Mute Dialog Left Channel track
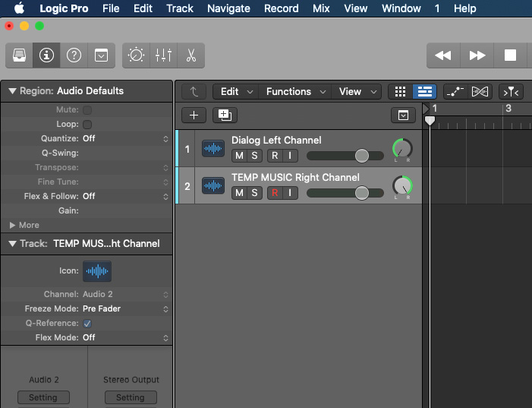Screen dimensions: 532x408 (239, 156)
